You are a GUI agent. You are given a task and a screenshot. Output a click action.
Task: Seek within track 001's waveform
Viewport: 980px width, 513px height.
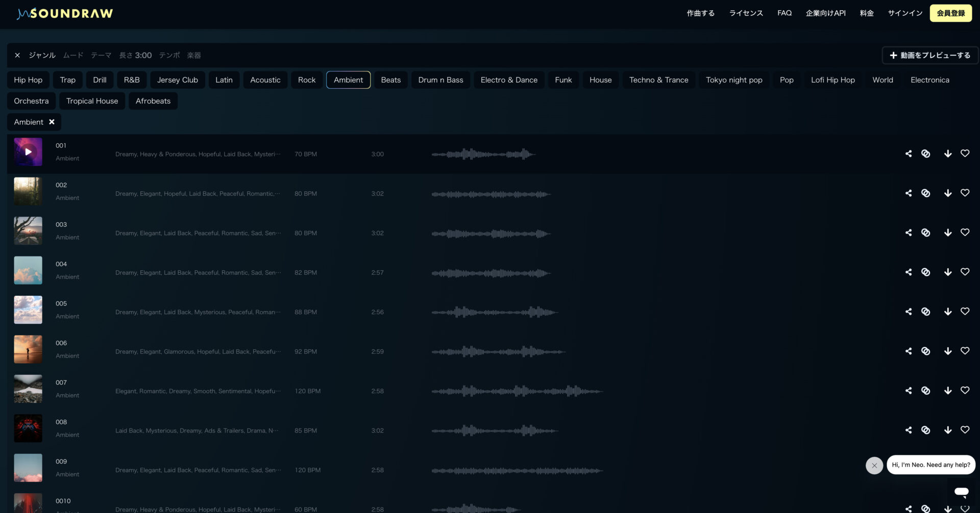[484, 153]
